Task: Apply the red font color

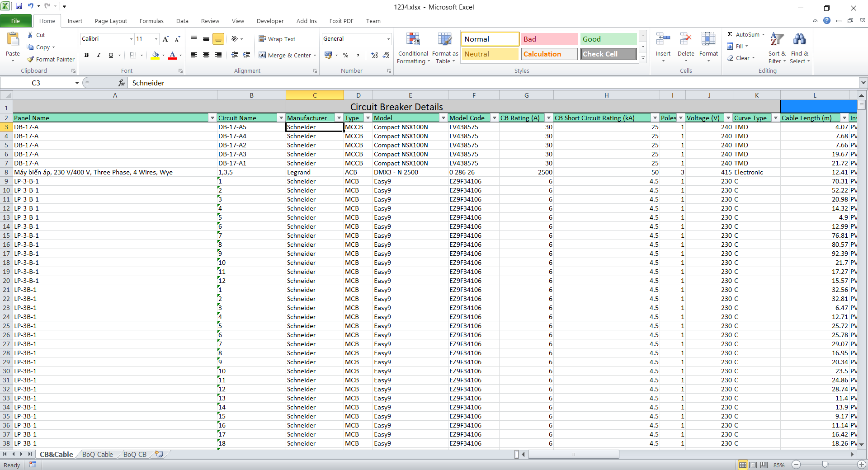Action: tap(172, 55)
